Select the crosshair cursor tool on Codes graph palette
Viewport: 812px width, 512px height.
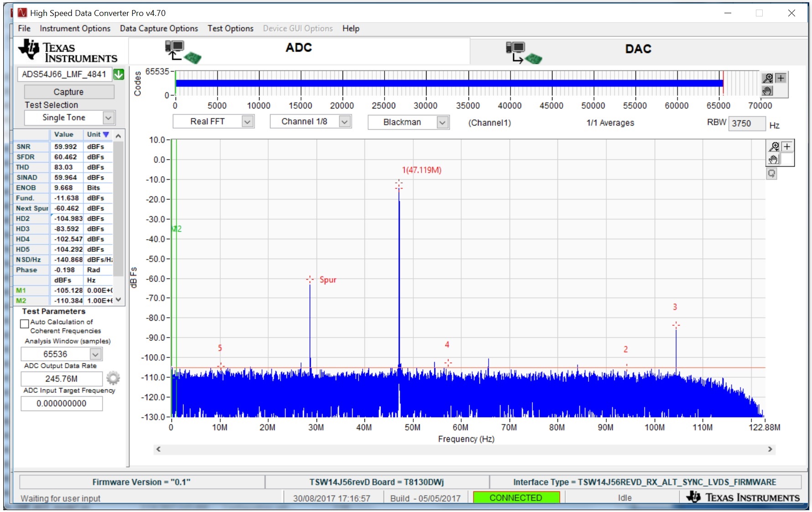pyautogui.click(x=781, y=78)
